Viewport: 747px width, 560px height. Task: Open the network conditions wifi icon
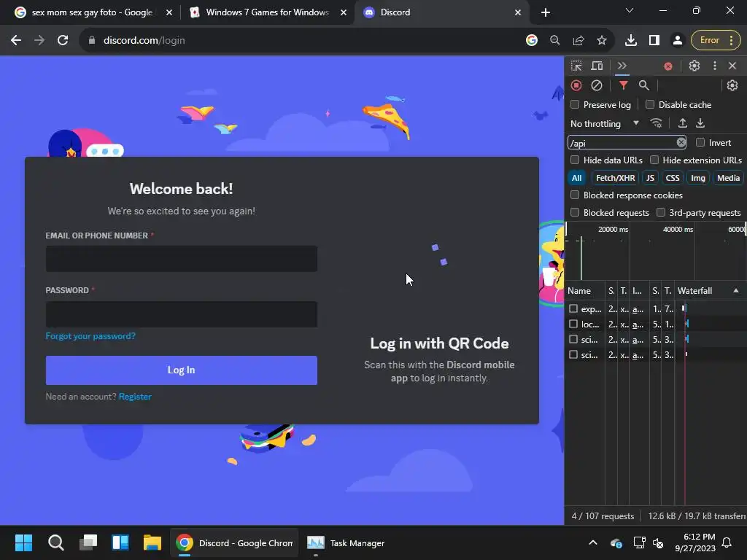[x=656, y=123]
